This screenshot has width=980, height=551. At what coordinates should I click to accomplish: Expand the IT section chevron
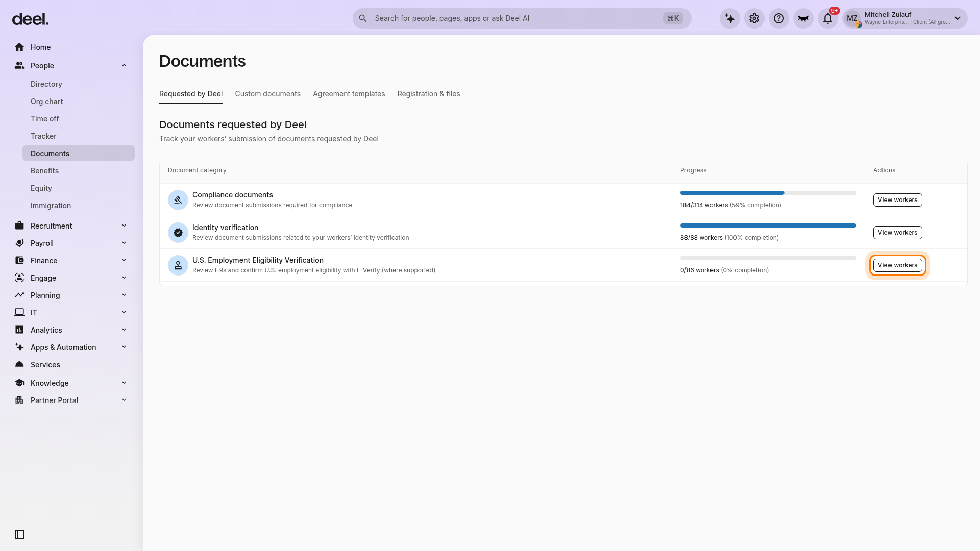click(124, 312)
